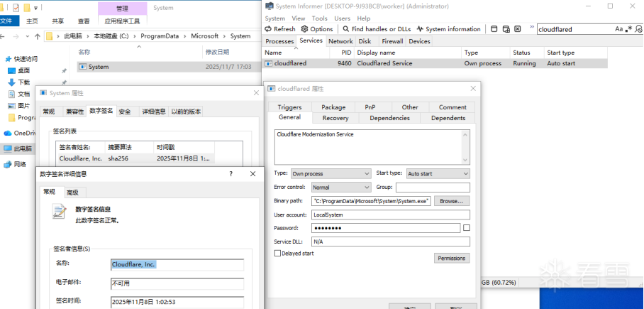Viewport: 644px width, 309px height.
Task: Open the System menu in System Informer
Action: [x=274, y=18]
